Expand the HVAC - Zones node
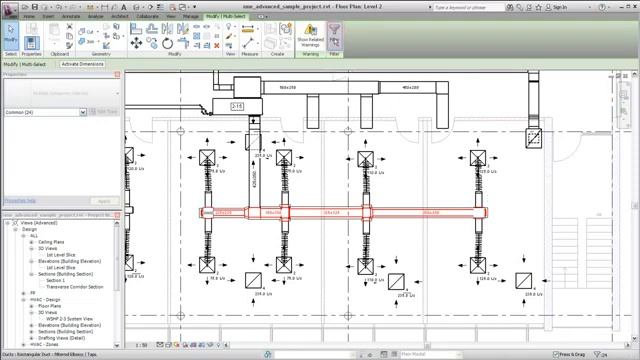The width and height of the screenshot is (640, 360). [24, 344]
